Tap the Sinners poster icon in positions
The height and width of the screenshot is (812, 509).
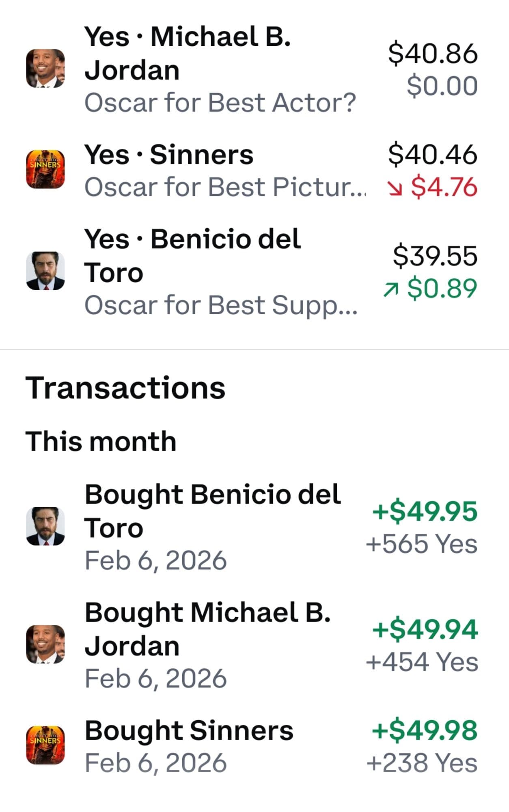pyautogui.click(x=45, y=169)
